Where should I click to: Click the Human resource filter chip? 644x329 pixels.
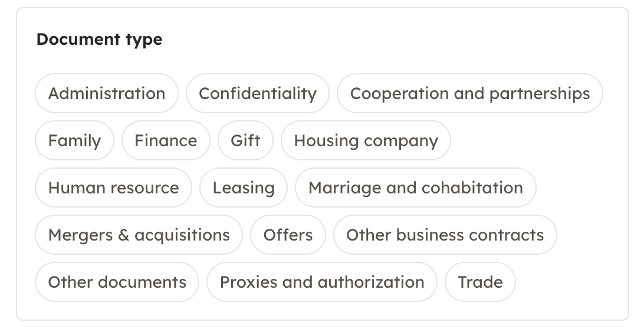[x=113, y=187]
